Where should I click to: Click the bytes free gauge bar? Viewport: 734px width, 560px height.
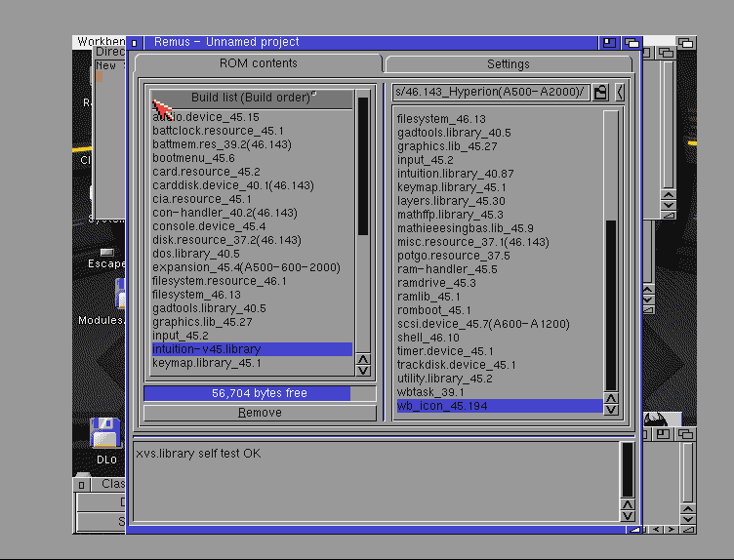(260, 393)
